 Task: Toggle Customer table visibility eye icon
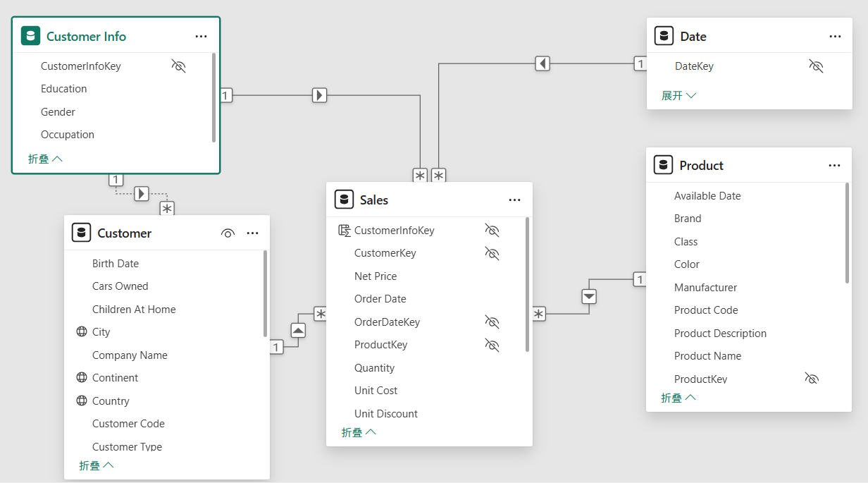pos(228,233)
